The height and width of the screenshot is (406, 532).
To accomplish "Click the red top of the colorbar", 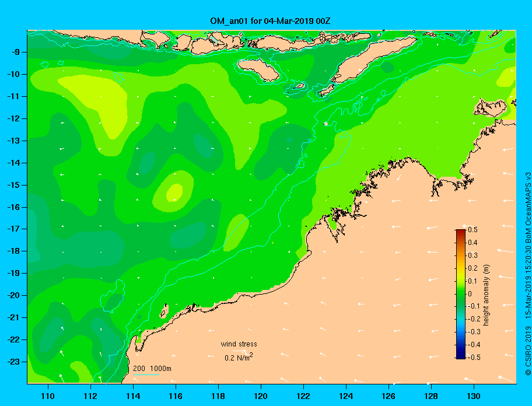I will [x=461, y=232].
